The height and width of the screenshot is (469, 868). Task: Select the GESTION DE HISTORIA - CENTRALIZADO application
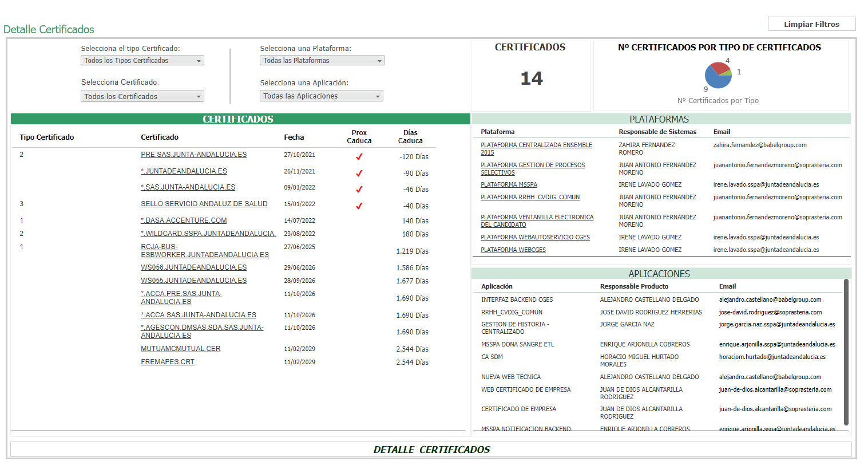[515, 328]
